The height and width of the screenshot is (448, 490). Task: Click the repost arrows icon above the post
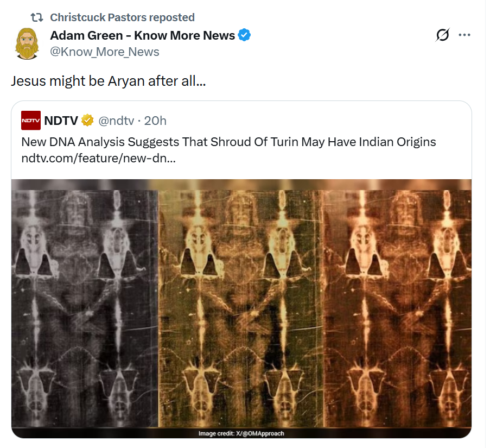(36, 17)
